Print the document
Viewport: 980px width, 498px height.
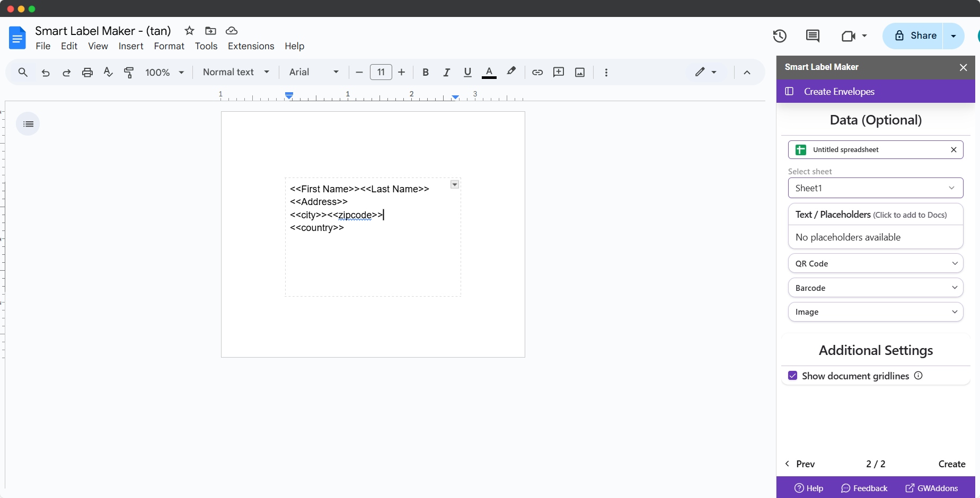pyautogui.click(x=87, y=73)
